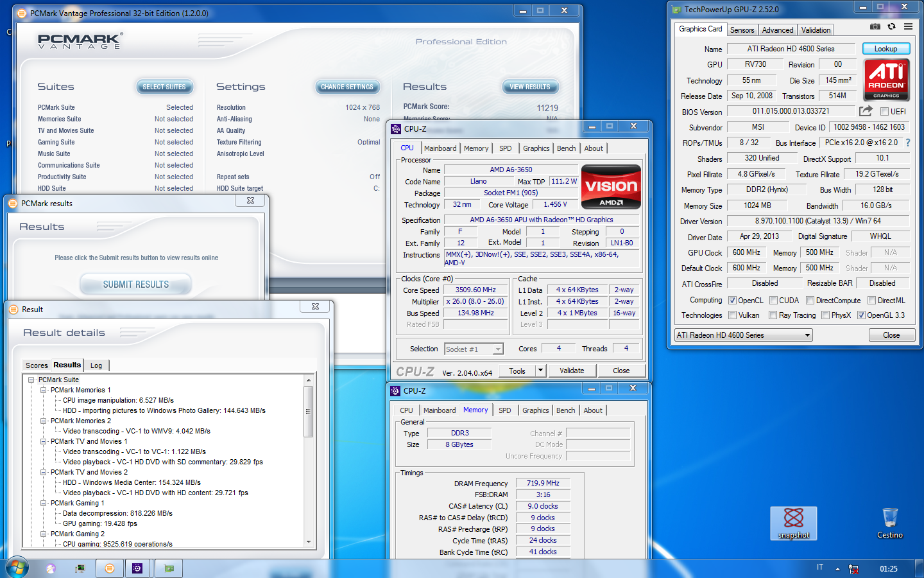Show hidden tray icons arrow
The height and width of the screenshot is (578, 924).
tap(837, 569)
